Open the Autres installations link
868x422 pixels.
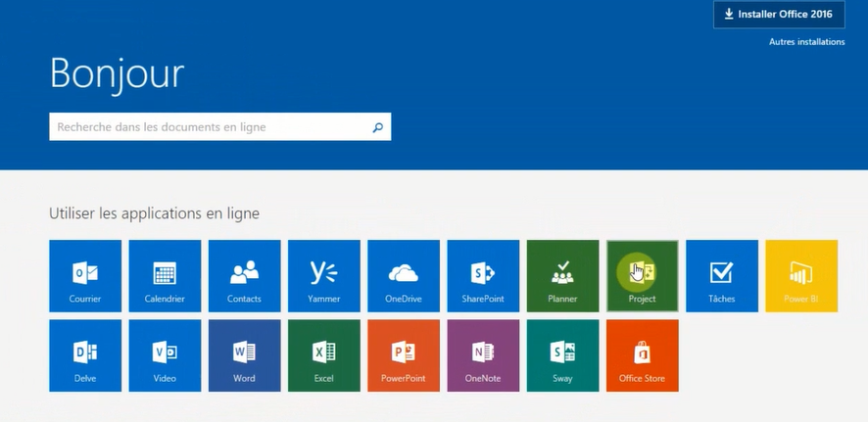tap(806, 42)
